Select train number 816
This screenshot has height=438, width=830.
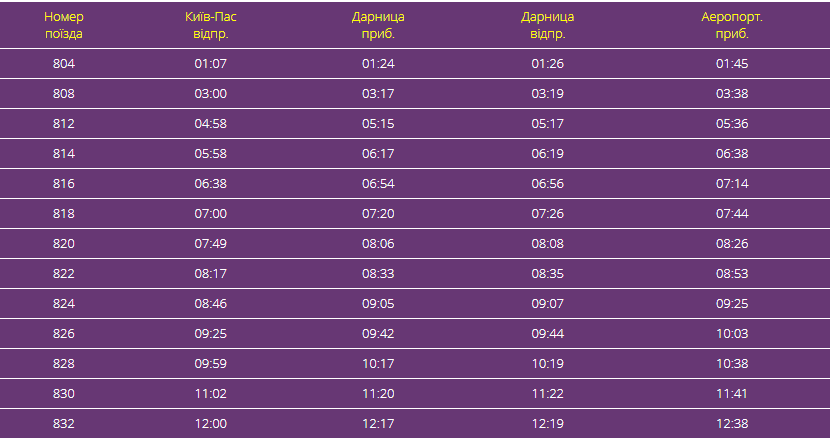64,184
